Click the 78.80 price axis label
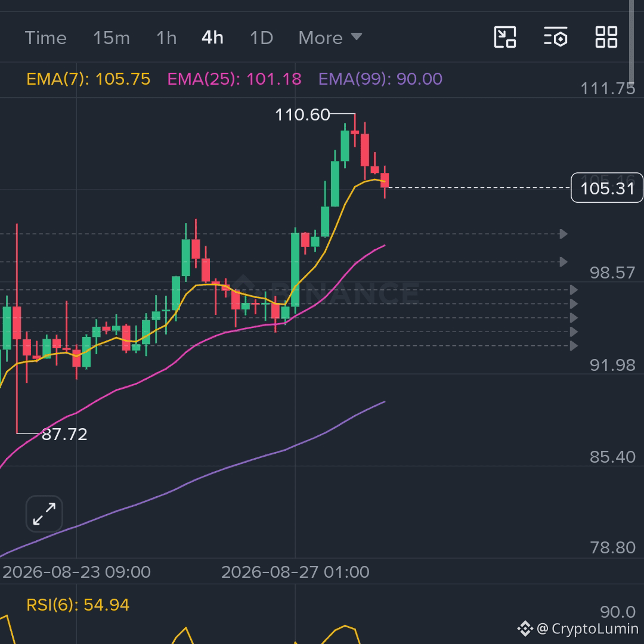This screenshot has height=644, width=644. pos(612,547)
